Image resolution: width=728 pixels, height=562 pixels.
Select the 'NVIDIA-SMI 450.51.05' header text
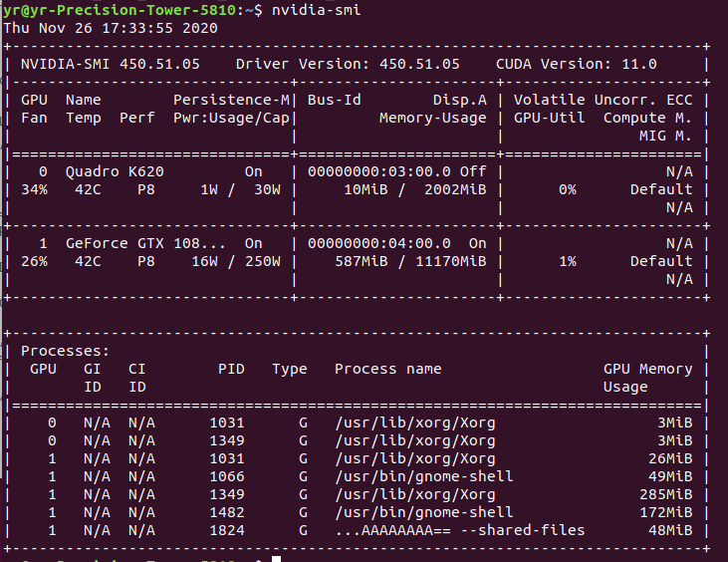tap(110, 64)
